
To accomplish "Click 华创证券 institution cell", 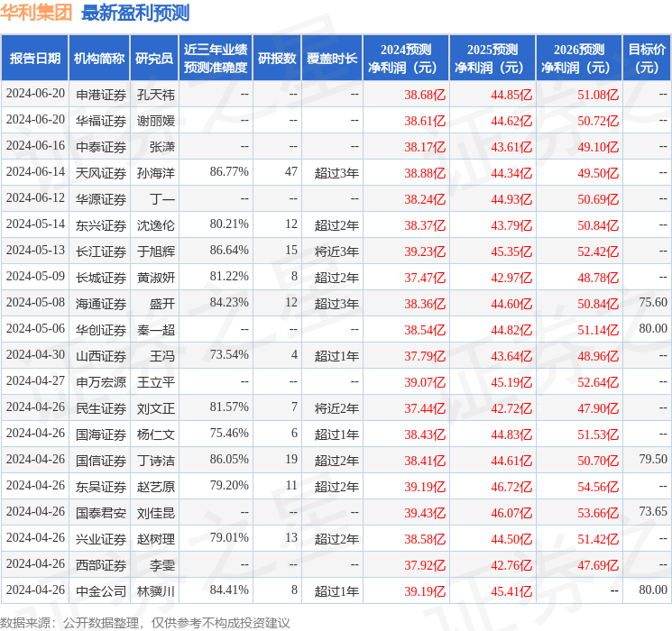I will (x=101, y=330).
